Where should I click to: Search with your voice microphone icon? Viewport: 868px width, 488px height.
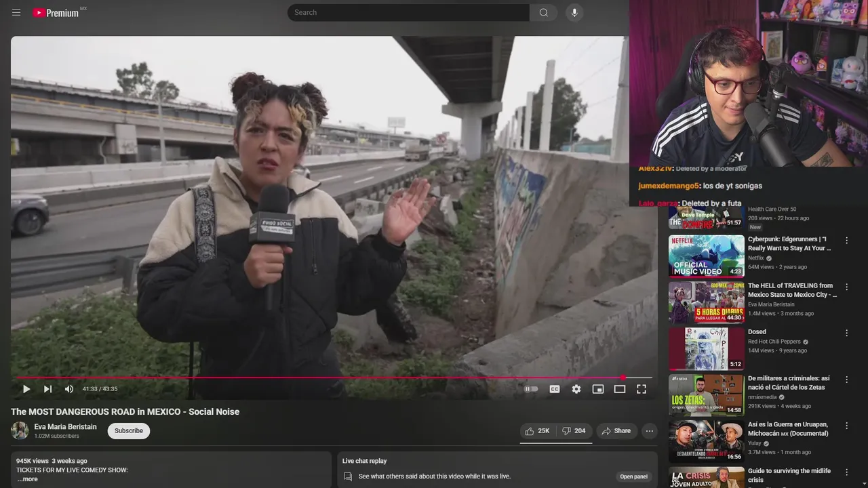click(x=574, y=12)
